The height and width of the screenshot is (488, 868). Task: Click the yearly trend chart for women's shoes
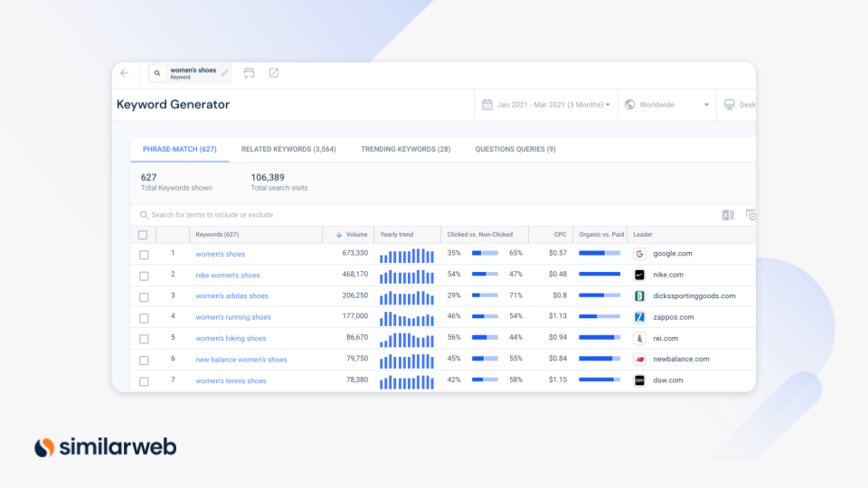click(x=407, y=256)
